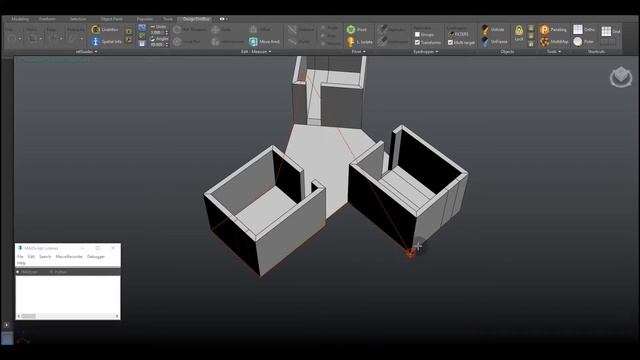Screen dimensions: 640x360
Task: Select the MAXScript radio button in Listener
Action: pos(18,272)
